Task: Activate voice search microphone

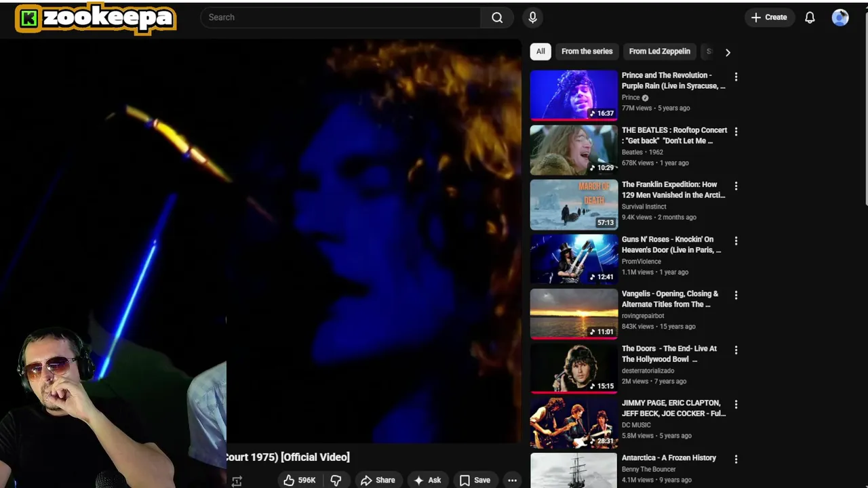Action: 532,18
